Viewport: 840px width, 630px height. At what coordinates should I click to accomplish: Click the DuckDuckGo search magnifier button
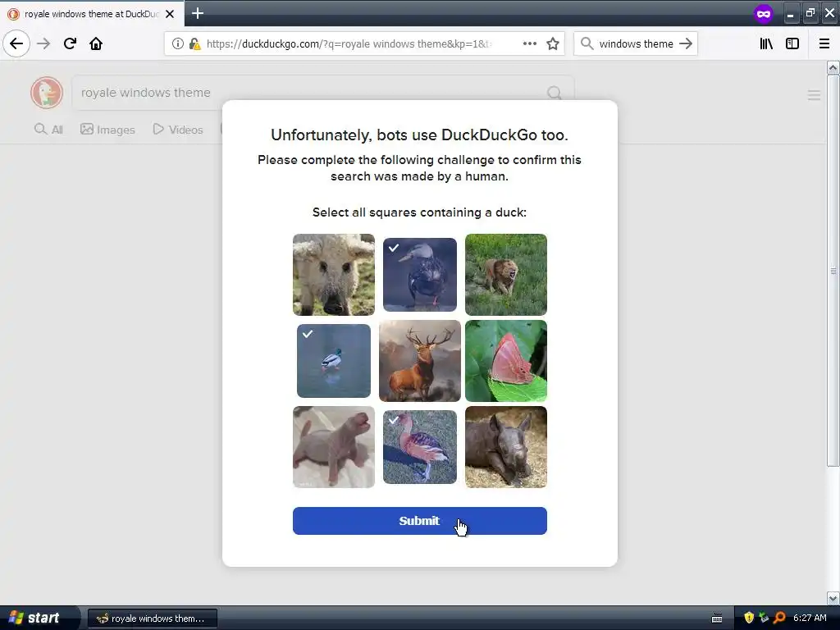[555, 94]
